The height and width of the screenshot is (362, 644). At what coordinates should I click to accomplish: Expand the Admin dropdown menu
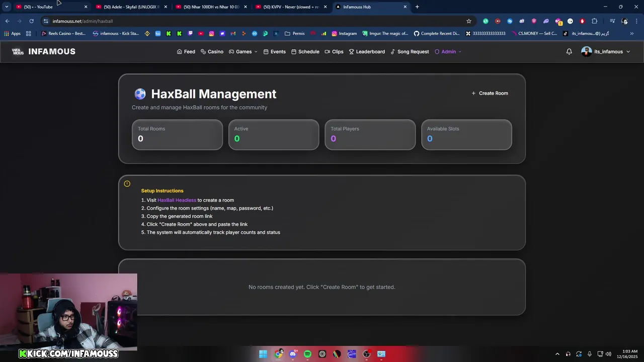point(448,52)
